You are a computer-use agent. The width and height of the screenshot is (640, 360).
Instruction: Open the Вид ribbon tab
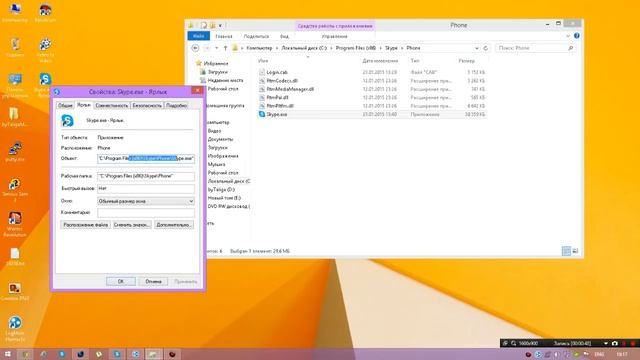coord(284,36)
